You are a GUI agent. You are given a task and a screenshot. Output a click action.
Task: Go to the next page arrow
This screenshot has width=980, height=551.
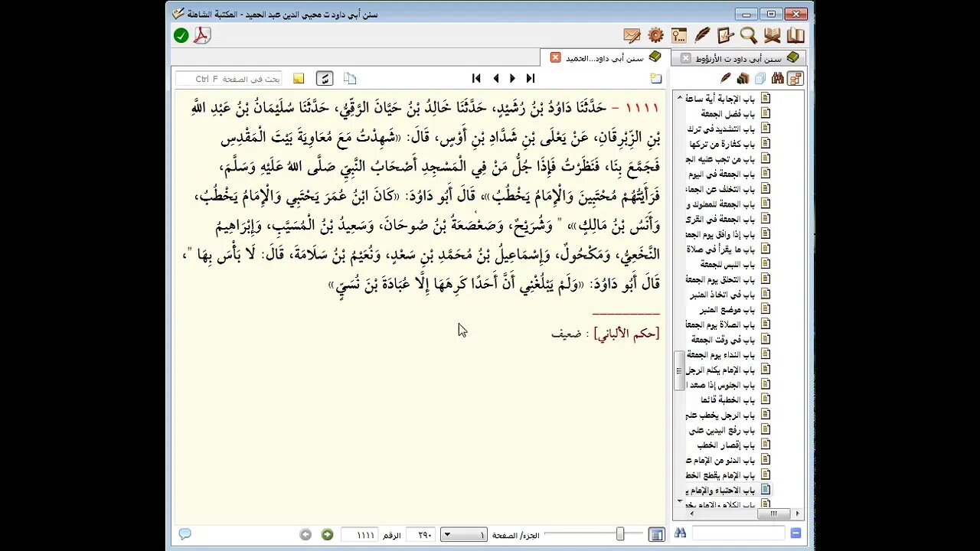pyautogui.click(x=513, y=78)
